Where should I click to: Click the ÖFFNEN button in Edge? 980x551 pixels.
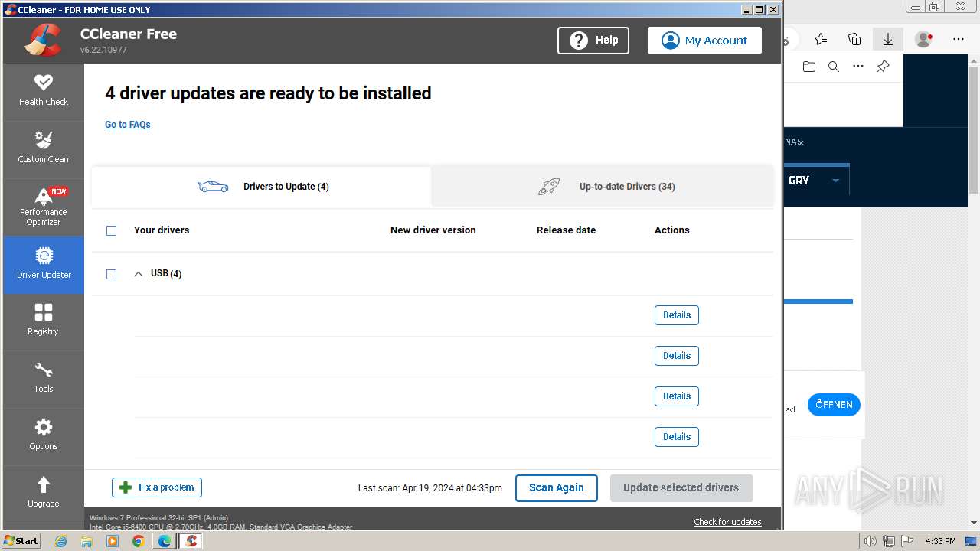[x=834, y=405]
